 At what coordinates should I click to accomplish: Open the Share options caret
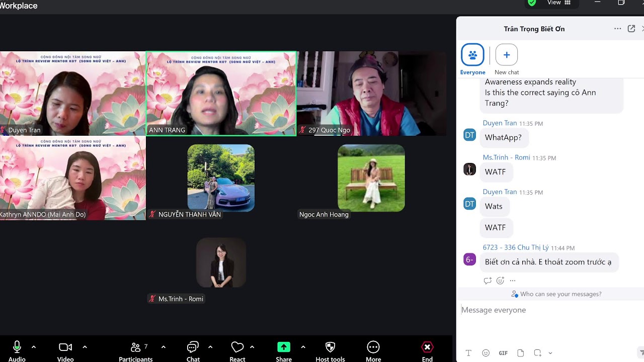303,347
